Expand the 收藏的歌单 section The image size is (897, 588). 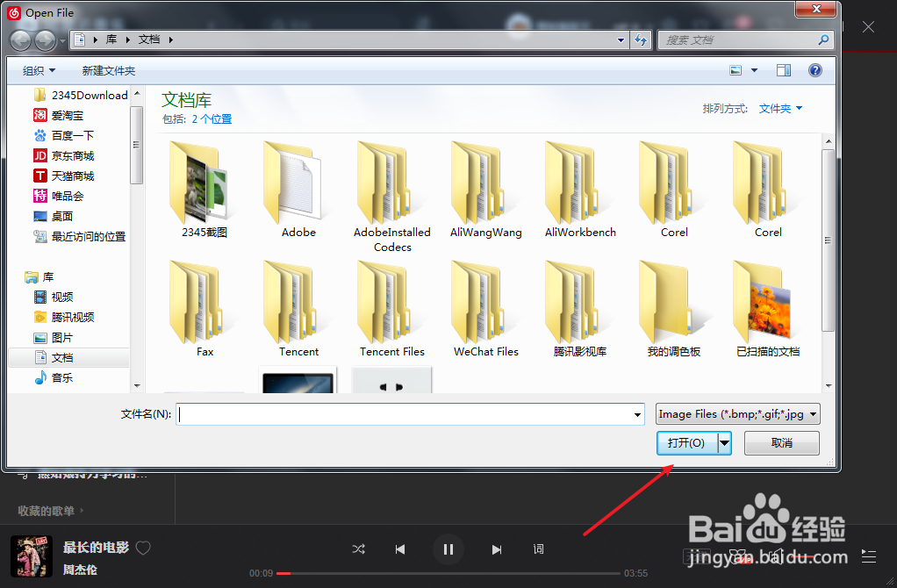pyautogui.click(x=50, y=511)
